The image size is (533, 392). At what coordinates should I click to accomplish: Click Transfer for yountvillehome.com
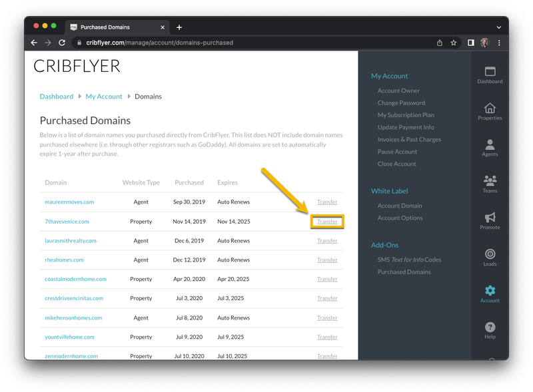[327, 337]
